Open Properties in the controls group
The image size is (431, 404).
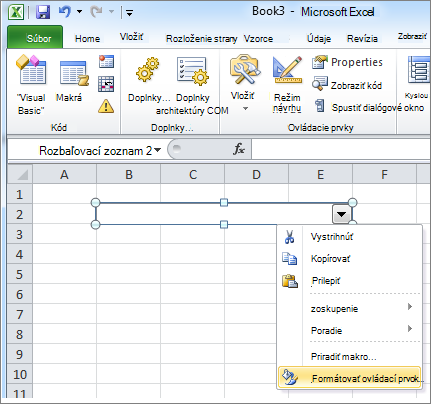[347, 62]
